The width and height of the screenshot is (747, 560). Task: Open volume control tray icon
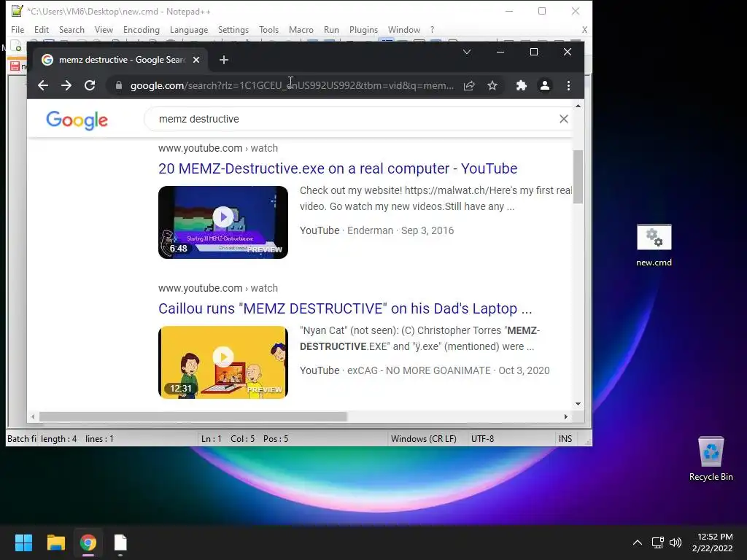click(x=676, y=542)
